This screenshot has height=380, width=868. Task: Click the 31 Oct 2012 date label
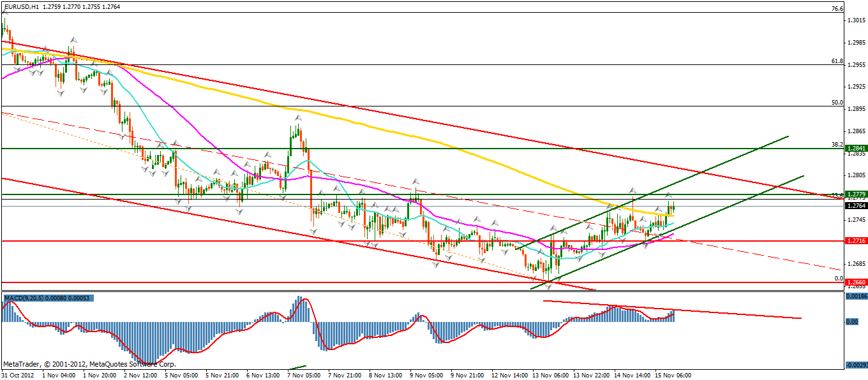pyautogui.click(x=18, y=375)
